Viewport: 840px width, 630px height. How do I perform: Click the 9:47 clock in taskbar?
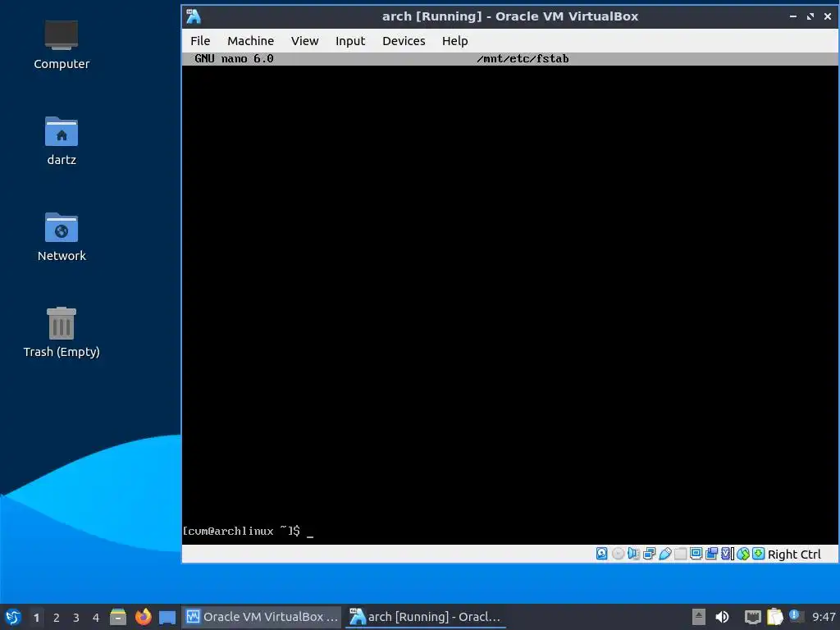pyautogui.click(x=824, y=617)
